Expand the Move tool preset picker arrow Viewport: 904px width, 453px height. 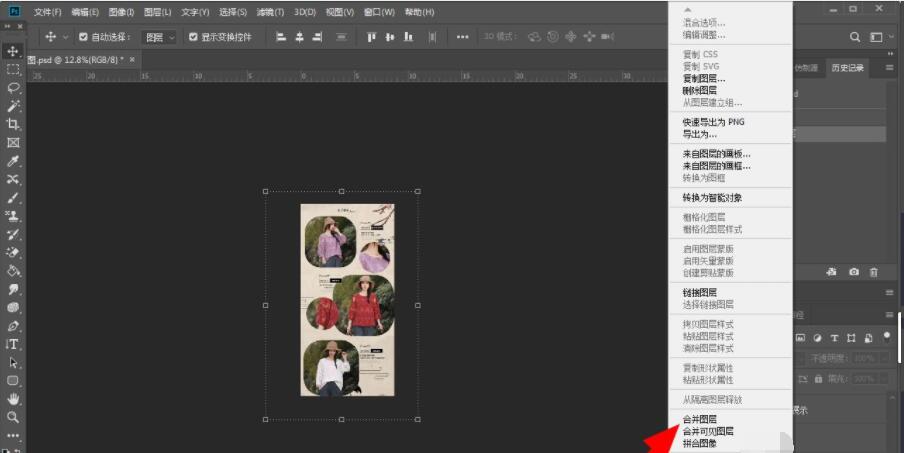[66, 37]
